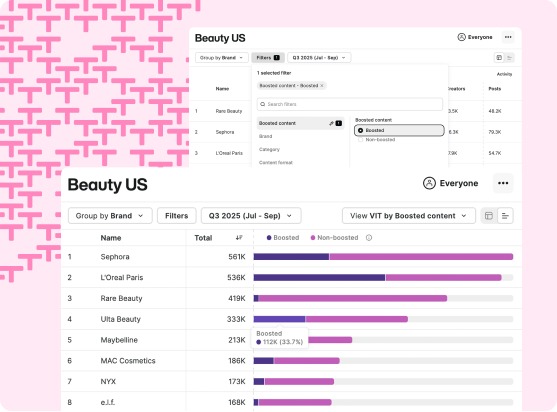Screen dimensions: 557x412
Task: Click the filter count badge on the Filters button
Action: point(277,58)
